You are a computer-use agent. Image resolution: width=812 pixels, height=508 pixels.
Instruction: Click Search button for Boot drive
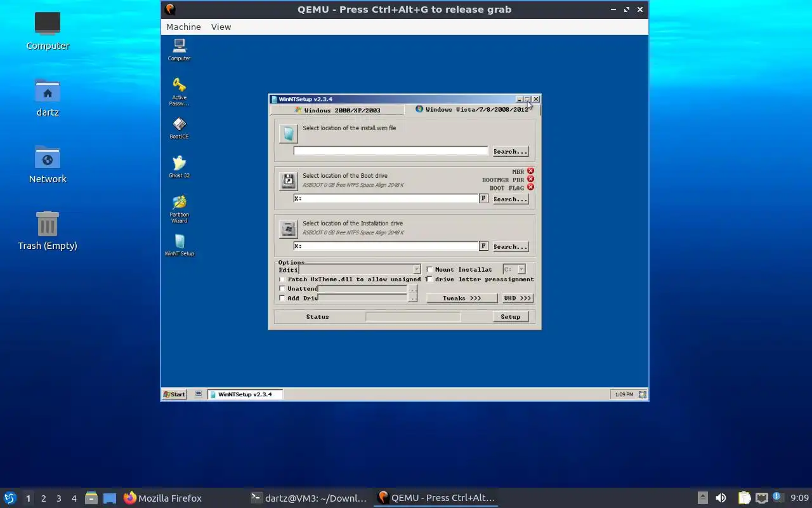point(510,199)
